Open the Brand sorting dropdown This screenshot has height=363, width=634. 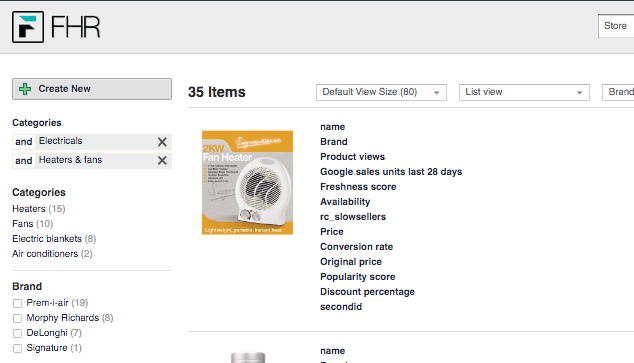pyautogui.click(x=618, y=92)
